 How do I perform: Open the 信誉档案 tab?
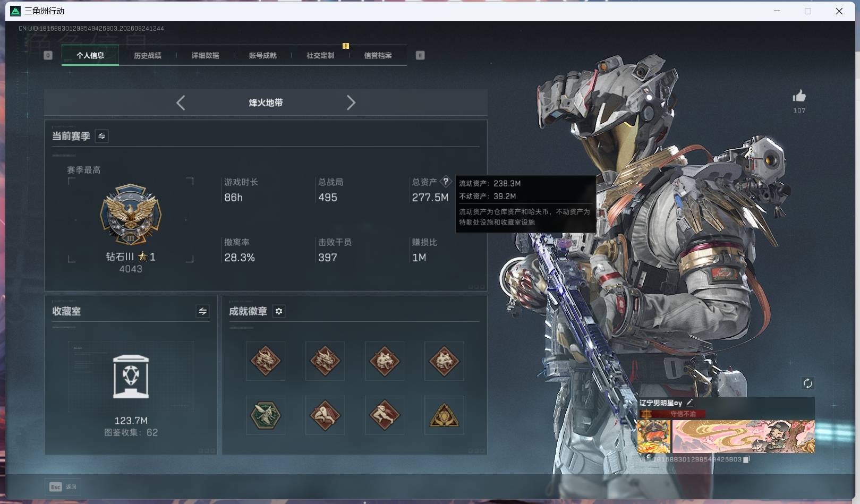tap(378, 55)
